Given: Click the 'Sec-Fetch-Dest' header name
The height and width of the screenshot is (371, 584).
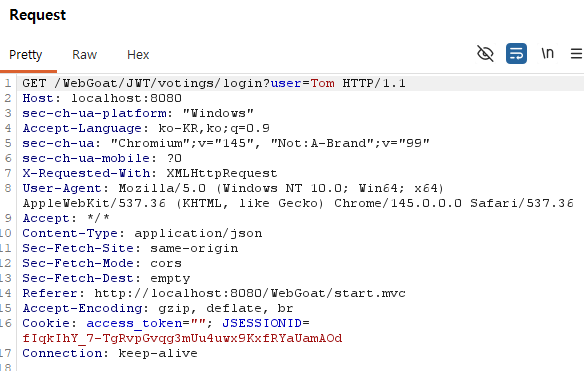Looking at the screenshot, I should coord(78,278).
